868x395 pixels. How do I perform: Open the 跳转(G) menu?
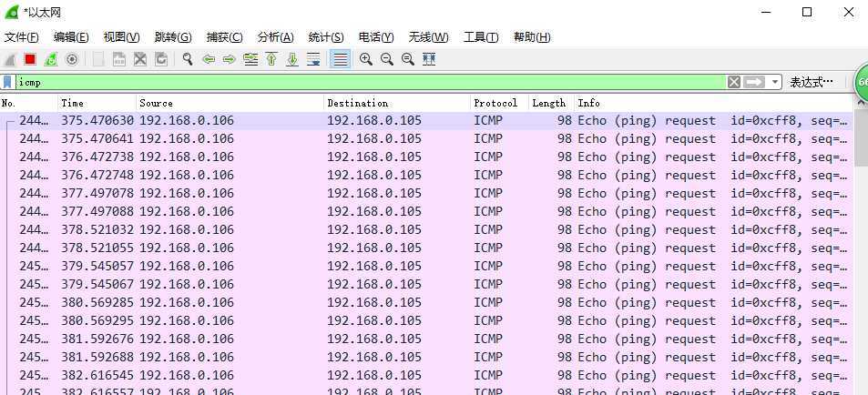(x=173, y=37)
